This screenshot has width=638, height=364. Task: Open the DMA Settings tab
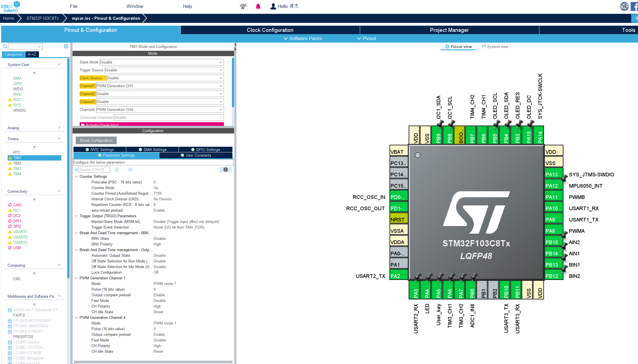[153, 150]
